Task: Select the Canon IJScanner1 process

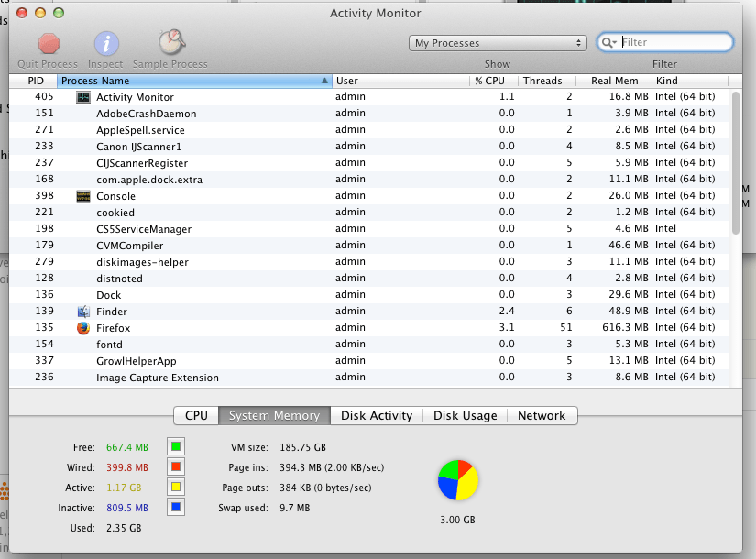Action: coord(368,146)
